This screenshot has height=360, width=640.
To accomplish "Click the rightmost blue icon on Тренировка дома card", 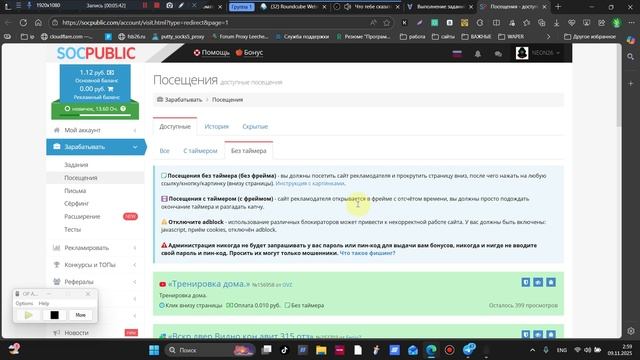I will (551, 282).
